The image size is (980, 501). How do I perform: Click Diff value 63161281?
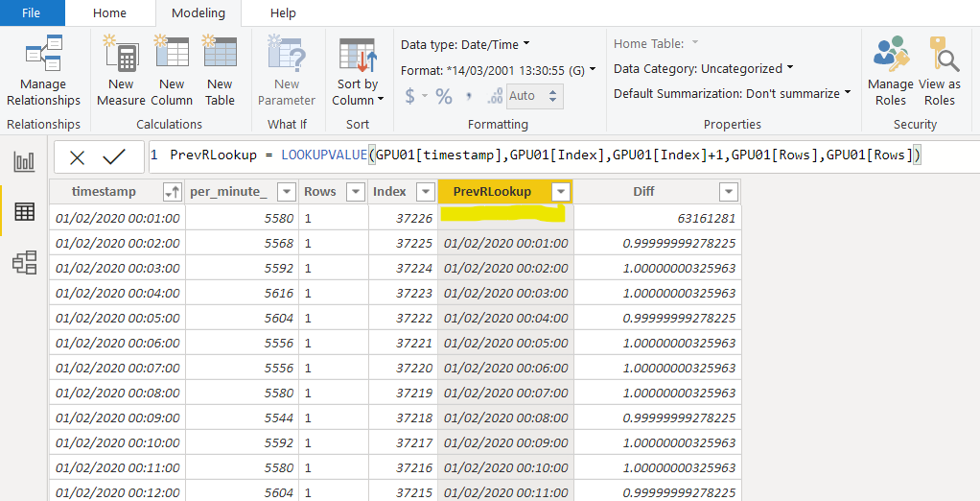pyautogui.click(x=657, y=218)
